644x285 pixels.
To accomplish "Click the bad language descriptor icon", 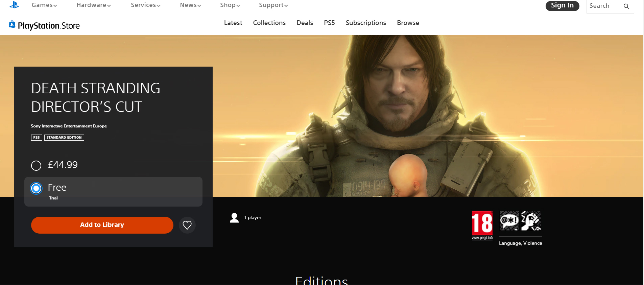I will point(509,221).
